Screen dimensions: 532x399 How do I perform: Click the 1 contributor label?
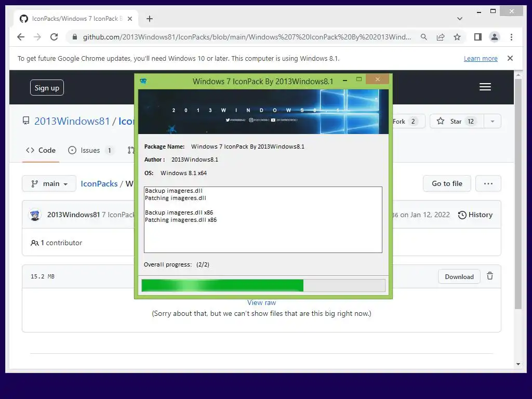[56, 243]
